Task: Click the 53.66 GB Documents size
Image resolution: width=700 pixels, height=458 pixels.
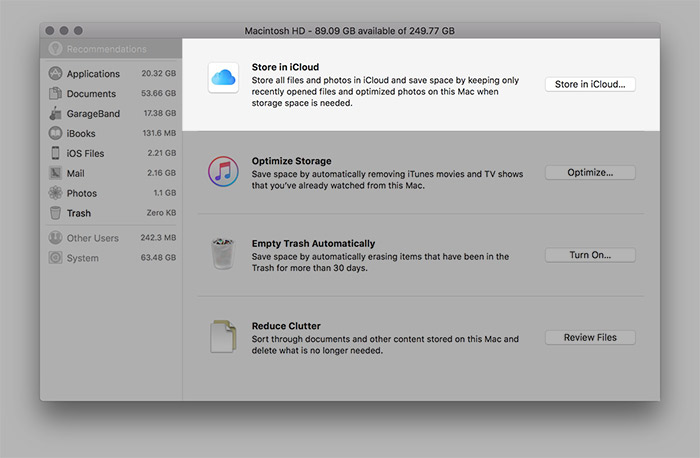Action: tap(158, 93)
